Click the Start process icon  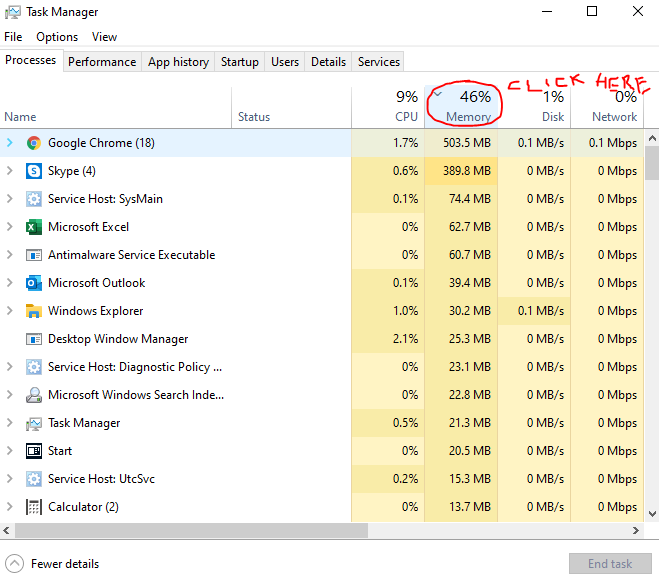(34, 451)
